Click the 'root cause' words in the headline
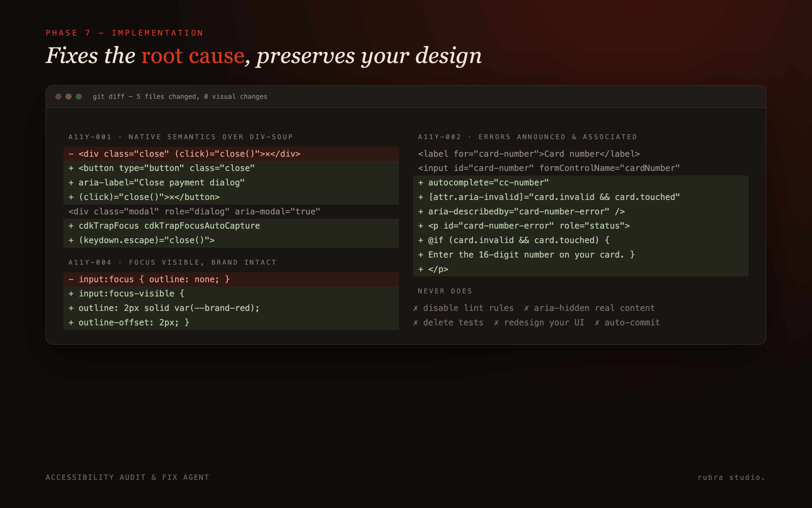Viewport: 812px width, 508px height. (193, 56)
